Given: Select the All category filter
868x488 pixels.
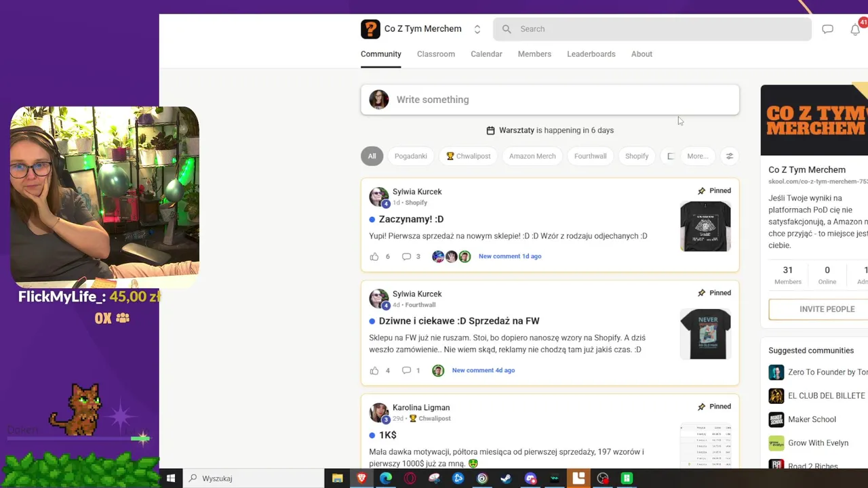Looking at the screenshot, I should click(372, 156).
